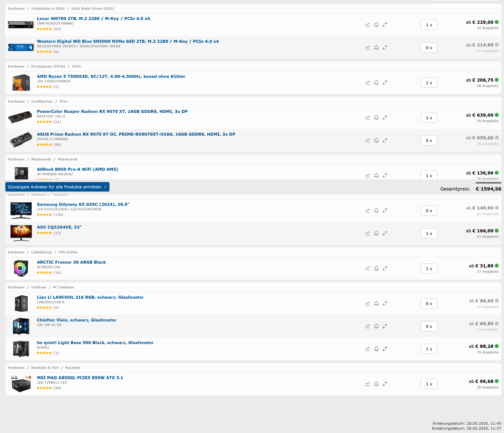
Task: Enable price alert bell for Ryzen 5 7500X3D
Action: 376,83
